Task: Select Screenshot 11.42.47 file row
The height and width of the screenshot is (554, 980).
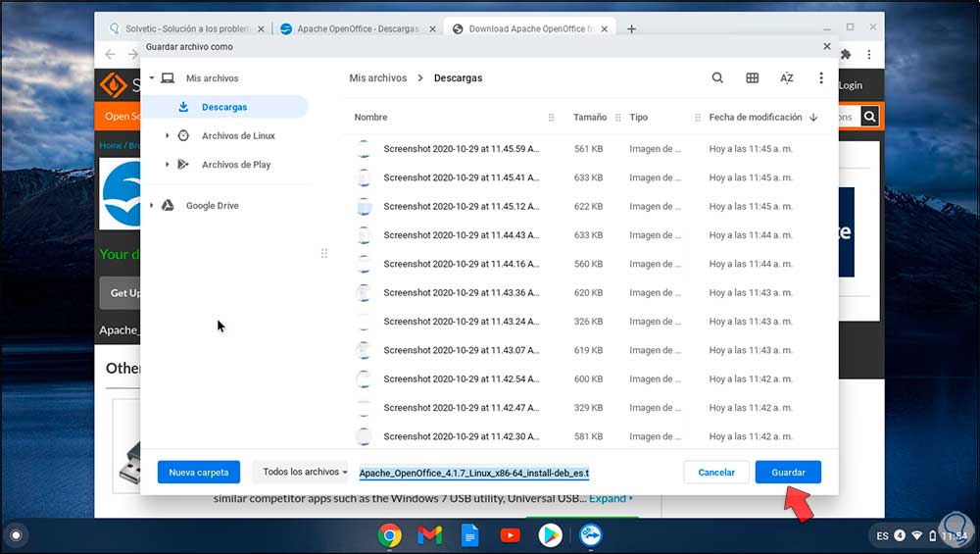Action: click(590, 408)
